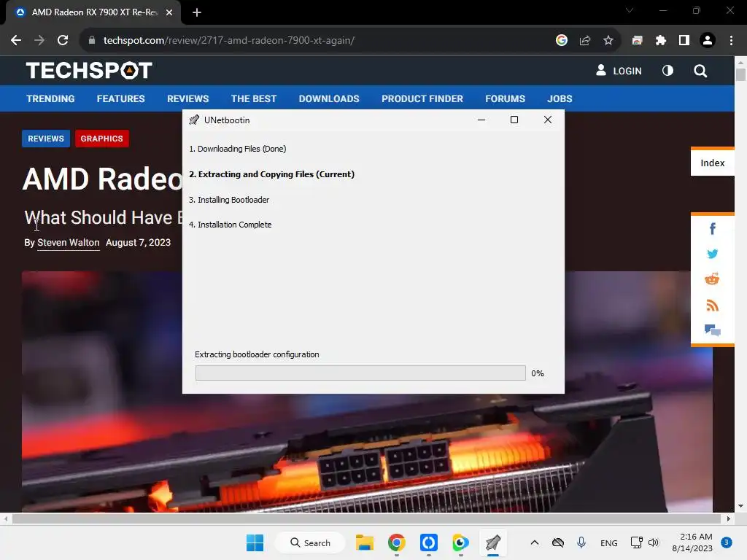Bookmark this page with the star icon
The width and height of the screenshot is (747, 560).
pos(608,41)
